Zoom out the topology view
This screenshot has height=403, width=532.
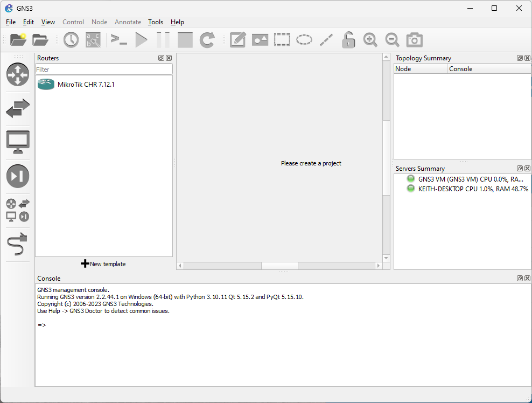click(392, 39)
